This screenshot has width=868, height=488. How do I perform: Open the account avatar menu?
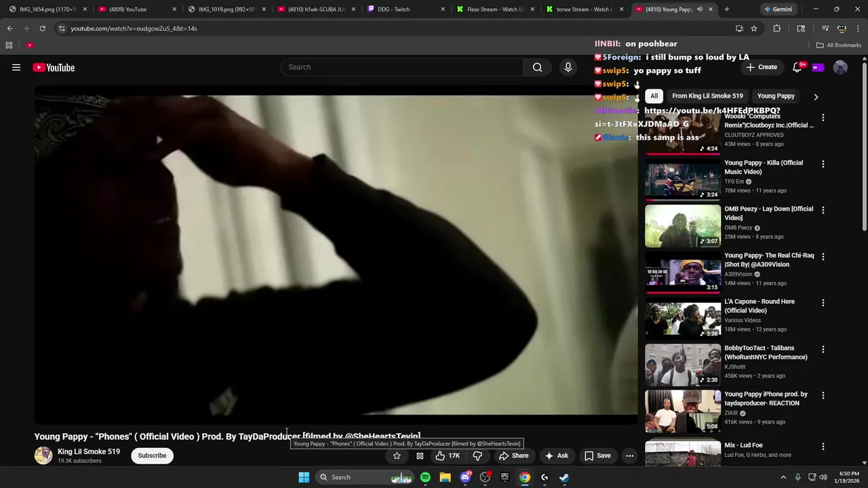tap(840, 67)
